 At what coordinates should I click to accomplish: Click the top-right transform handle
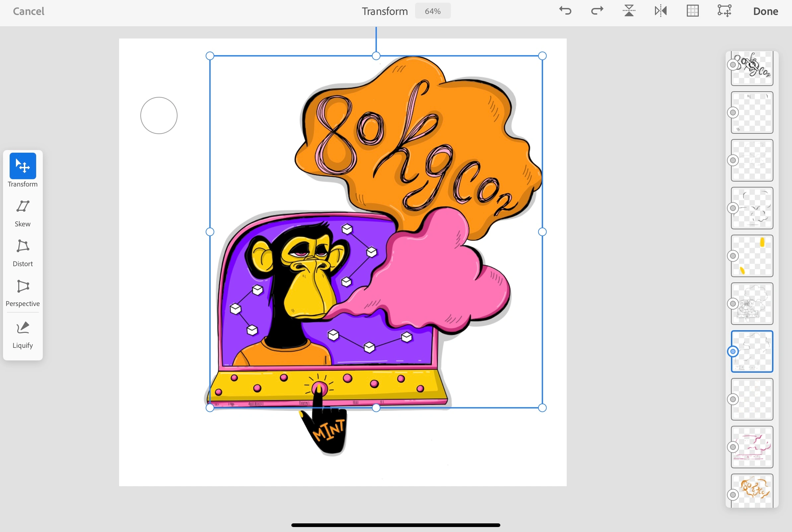click(x=542, y=56)
